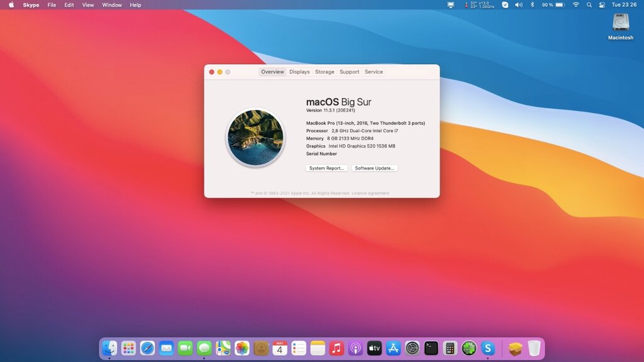The width and height of the screenshot is (644, 362).
Task: Open System Preferences from Dock
Action: tap(412, 348)
